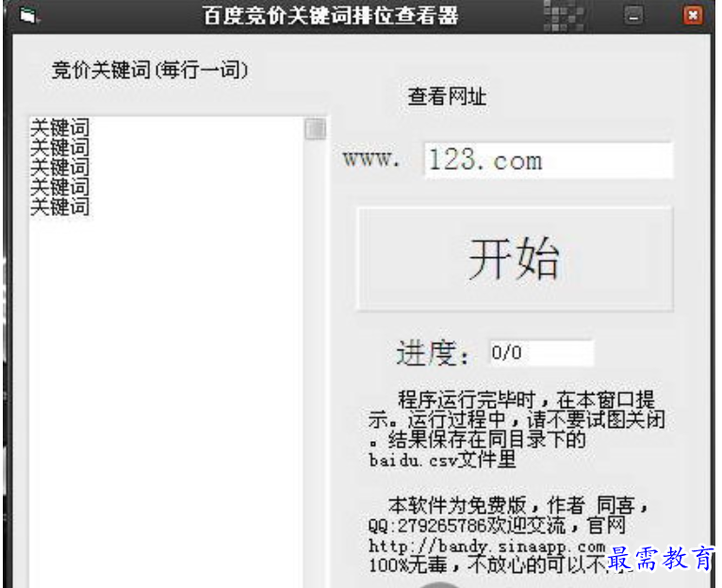Minimize the 百度竞价关键词排位查看器 window
Image resolution: width=722 pixels, height=588 pixels.
pyautogui.click(x=633, y=16)
